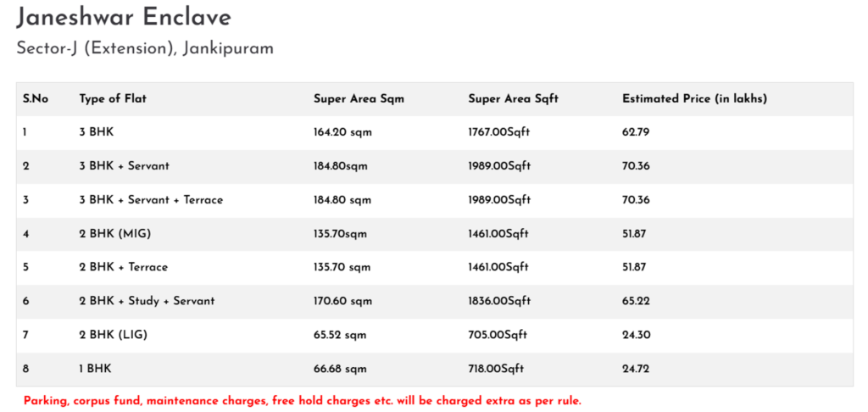Click the Estimated Price (in lakhs) header
This screenshot has width=868, height=412.
pos(694,99)
